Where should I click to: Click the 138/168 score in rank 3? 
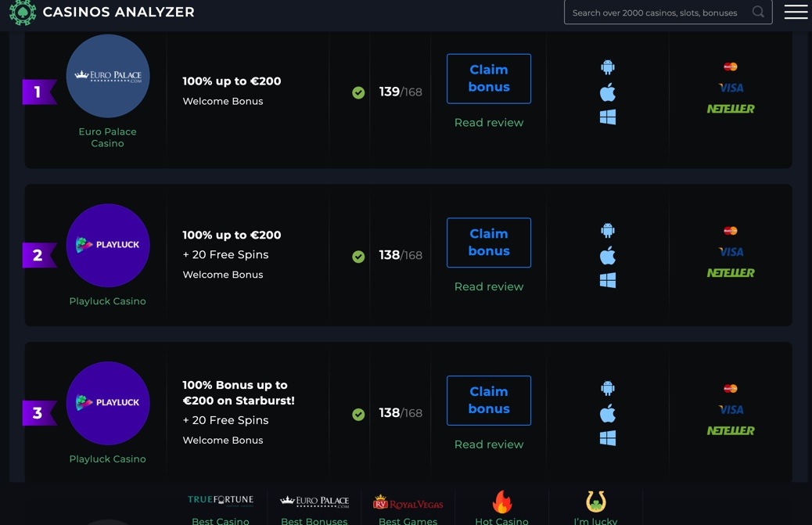pyautogui.click(x=401, y=413)
